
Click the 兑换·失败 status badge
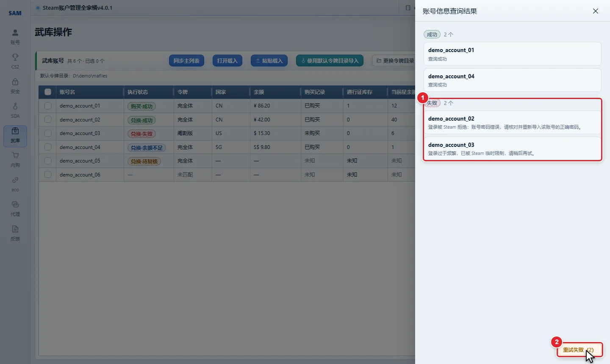click(141, 134)
